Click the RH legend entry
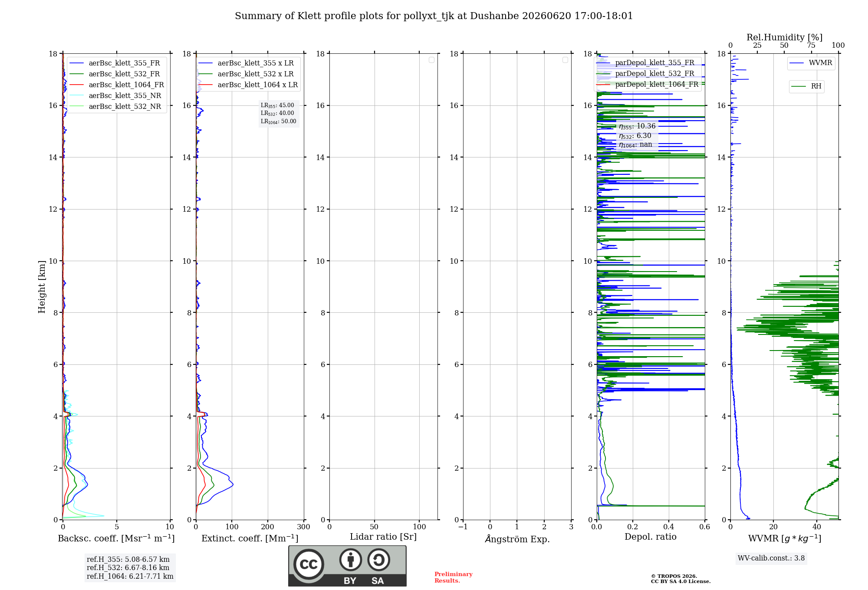 (806, 86)
